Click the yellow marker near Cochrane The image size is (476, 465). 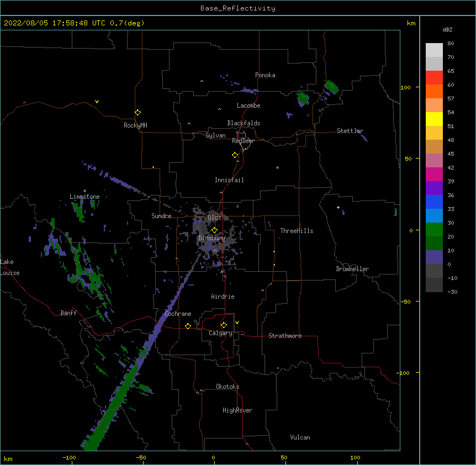188,326
